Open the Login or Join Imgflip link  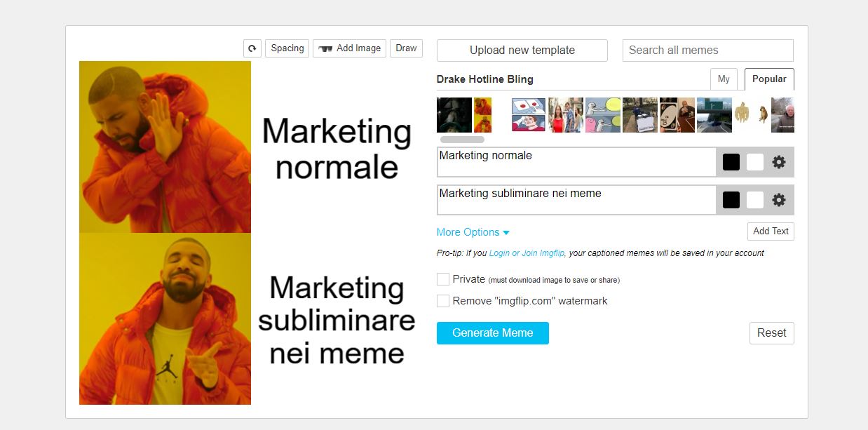pos(527,253)
